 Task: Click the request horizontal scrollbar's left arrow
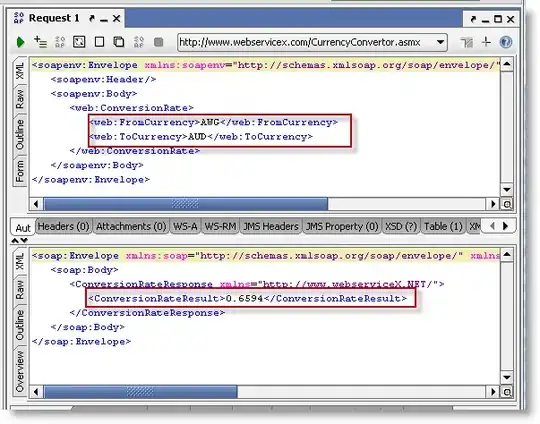pos(36,204)
